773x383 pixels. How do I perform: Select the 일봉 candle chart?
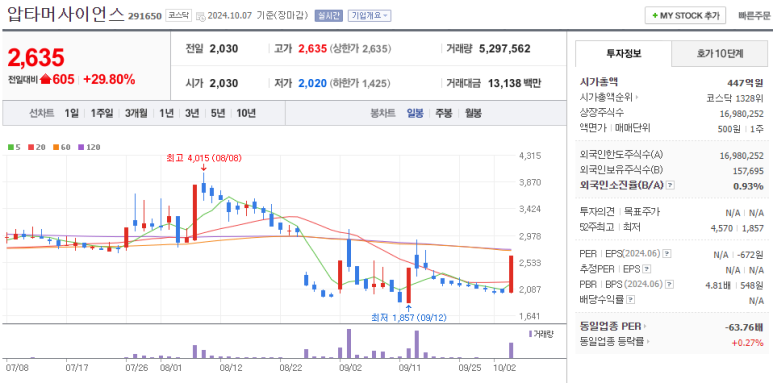415,113
